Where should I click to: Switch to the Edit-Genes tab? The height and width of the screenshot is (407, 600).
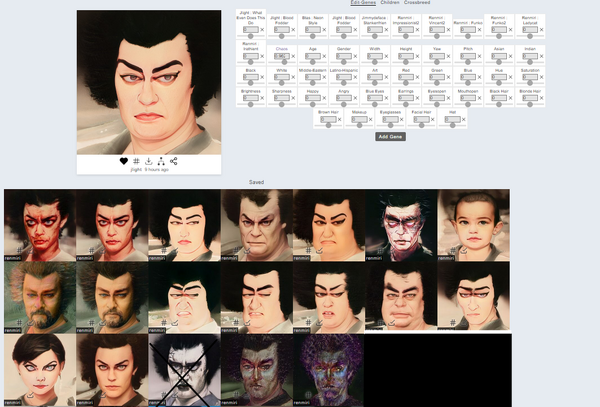[x=363, y=2]
